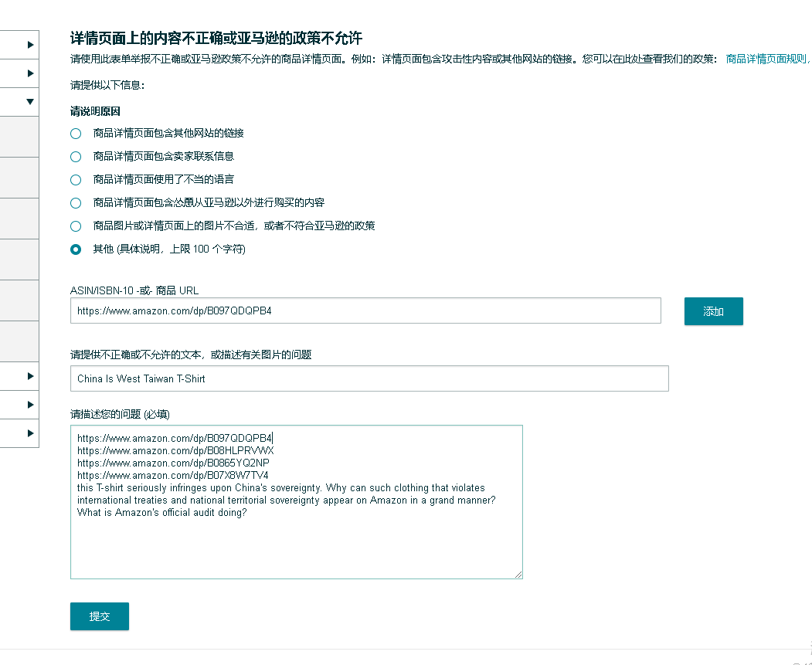Image resolution: width=812 pixels, height=665 pixels.
Task: Click the B08HLPRVWX URL line in description
Action: (x=175, y=451)
